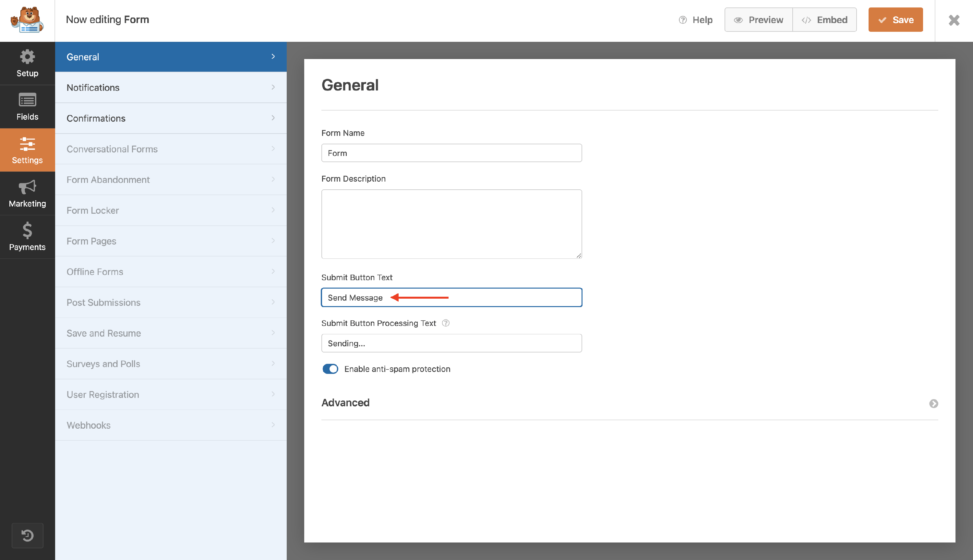Click the Preview button

click(x=758, y=20)
